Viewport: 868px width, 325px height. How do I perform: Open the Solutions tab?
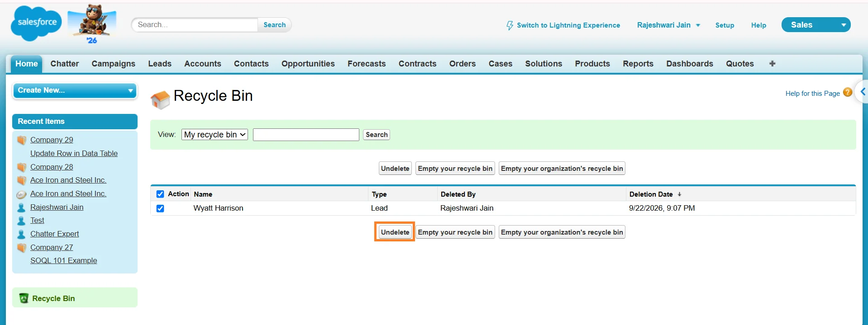544,64
